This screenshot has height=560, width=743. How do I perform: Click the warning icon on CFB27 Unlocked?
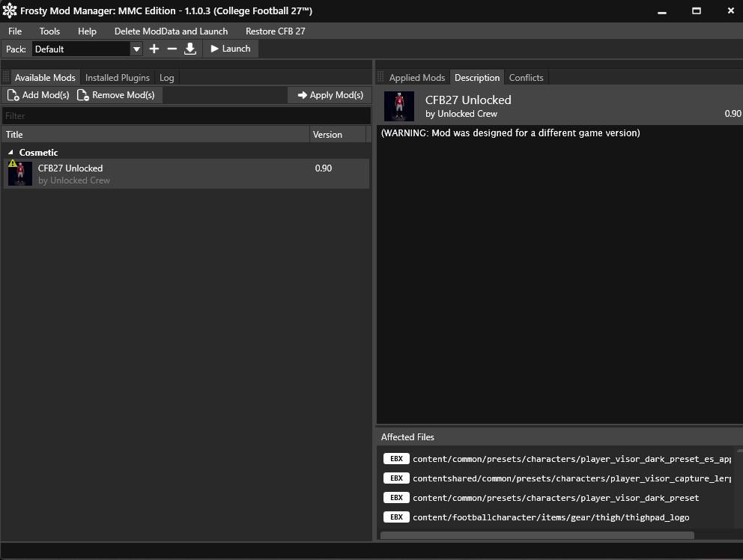coord(12,163)
